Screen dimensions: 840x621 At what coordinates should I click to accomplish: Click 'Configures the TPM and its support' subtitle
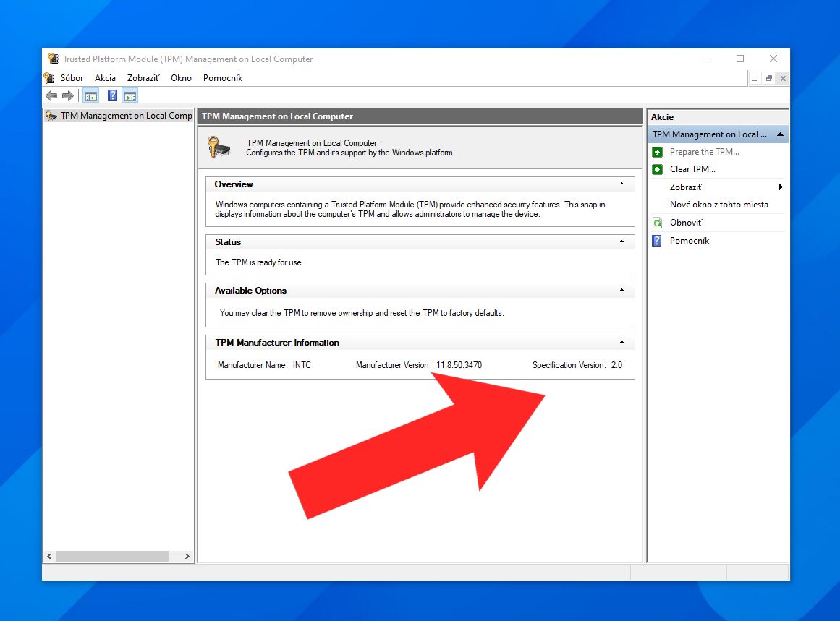(349, 153)
